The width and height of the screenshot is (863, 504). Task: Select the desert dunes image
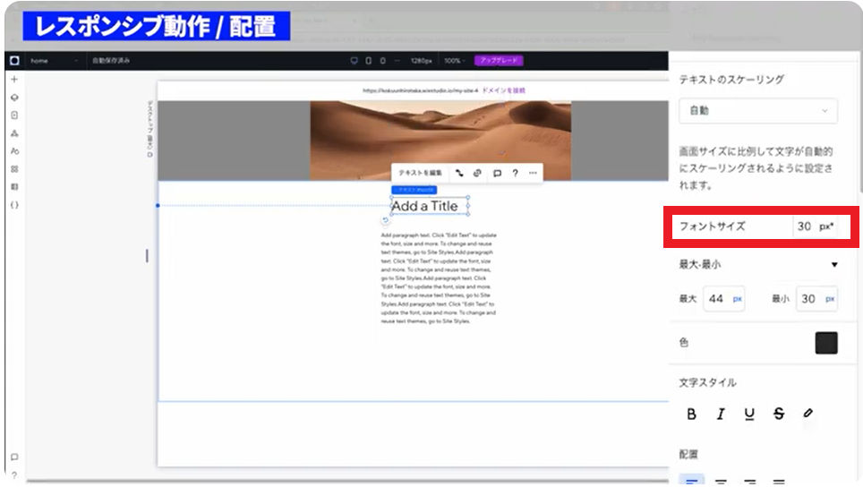coord(440,141)
